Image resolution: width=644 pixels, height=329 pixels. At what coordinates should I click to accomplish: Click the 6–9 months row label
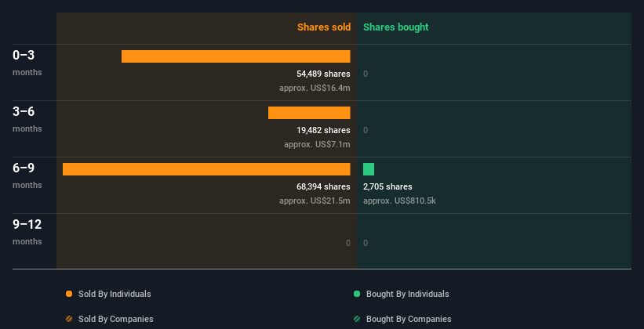point(27,175)
